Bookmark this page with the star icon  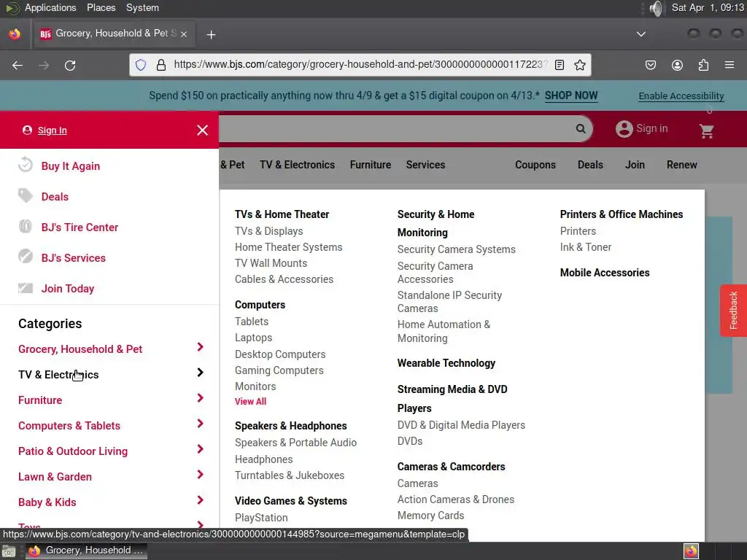[580, 65]
